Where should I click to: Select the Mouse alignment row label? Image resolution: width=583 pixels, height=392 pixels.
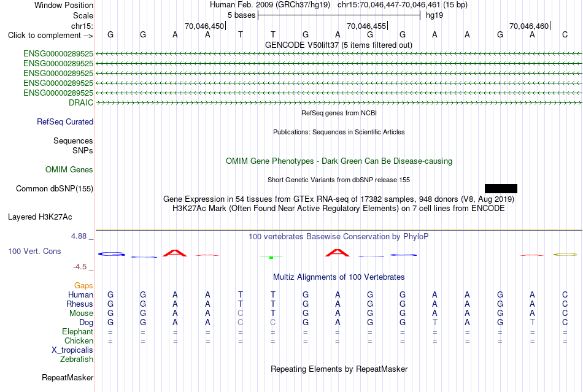pyautogui.click(x=81, y=313)
